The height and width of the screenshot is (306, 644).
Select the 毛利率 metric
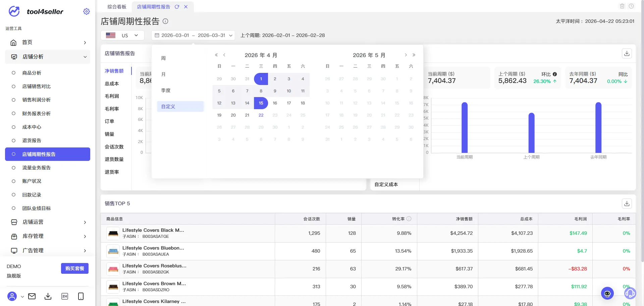pyautogui.click(x=112, y=109)
